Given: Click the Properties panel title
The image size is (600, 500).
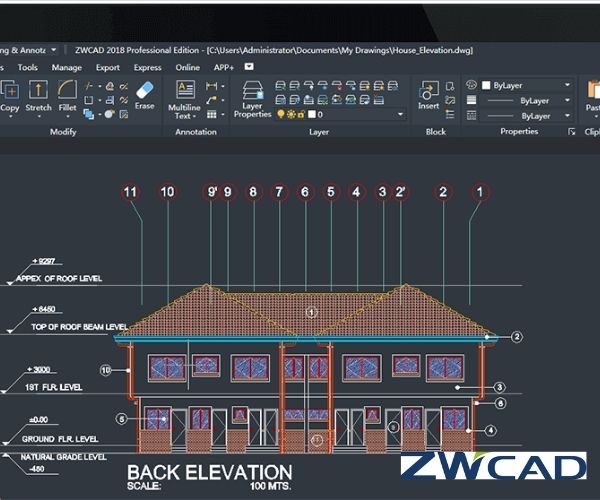Looking at the screenshot, I should click(519, 131).
